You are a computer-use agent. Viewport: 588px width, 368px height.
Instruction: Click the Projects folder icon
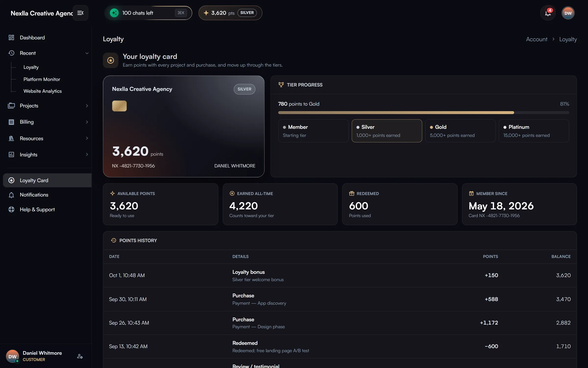pos(11,106)
